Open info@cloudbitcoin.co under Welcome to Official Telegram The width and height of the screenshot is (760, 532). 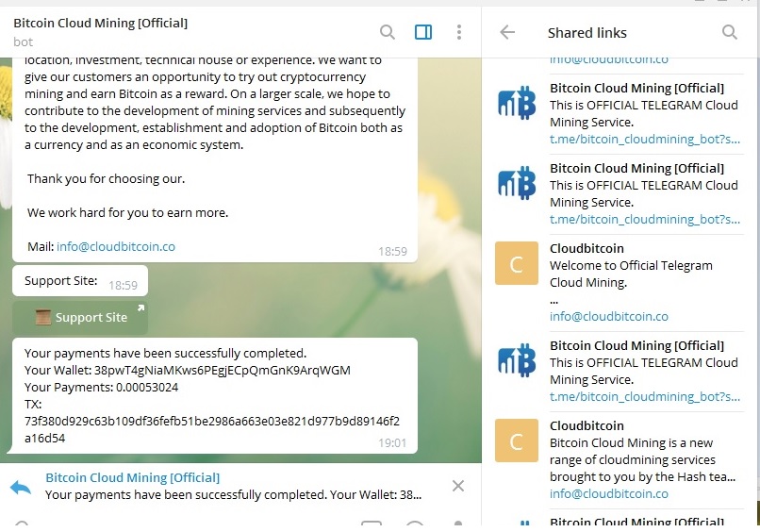click(609, 316)
